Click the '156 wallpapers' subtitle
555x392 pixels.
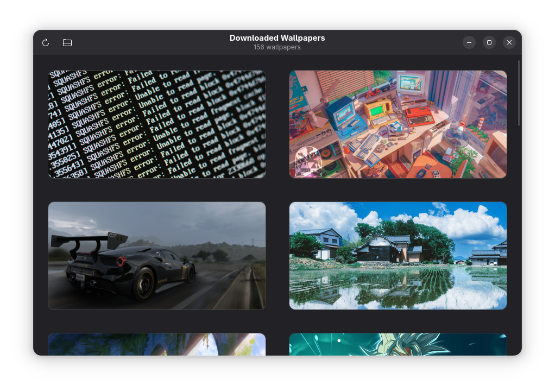click(277, 47)
